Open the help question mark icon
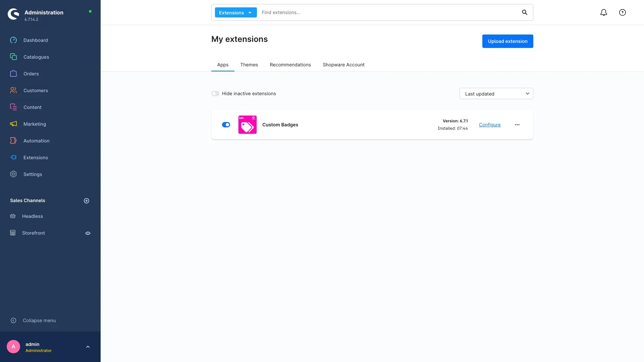This screenshot has height=362, width=644. point(623,12)
